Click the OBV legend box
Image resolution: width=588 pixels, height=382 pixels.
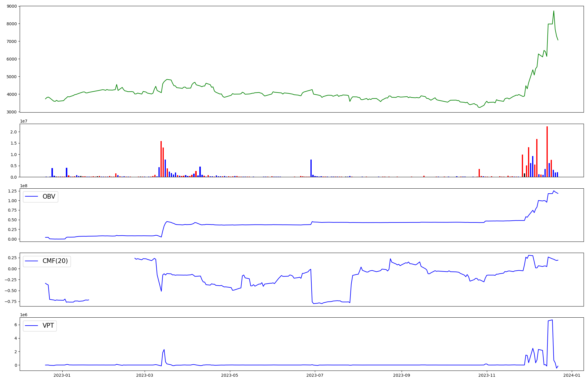pyautogui.click(x=41, y=197)
